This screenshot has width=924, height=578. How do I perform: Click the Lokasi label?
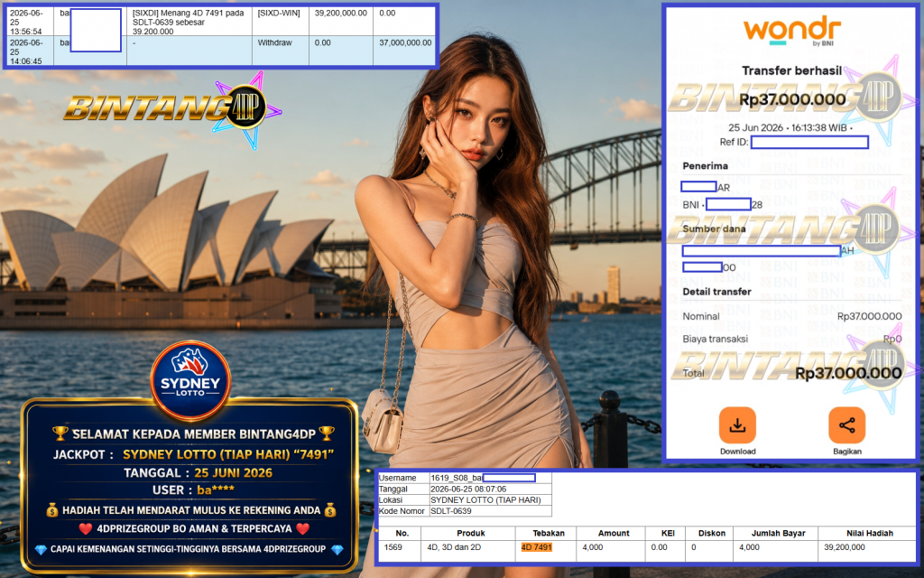click(x=390, y=499)
